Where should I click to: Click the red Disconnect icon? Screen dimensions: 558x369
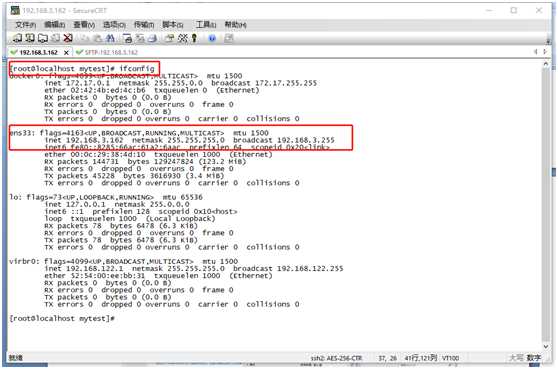coord(68,38)
